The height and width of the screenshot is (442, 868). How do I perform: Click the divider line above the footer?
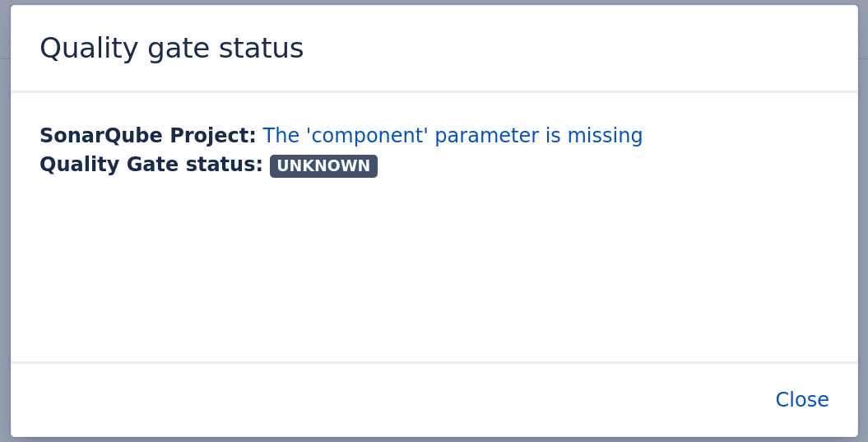[434, 362]
